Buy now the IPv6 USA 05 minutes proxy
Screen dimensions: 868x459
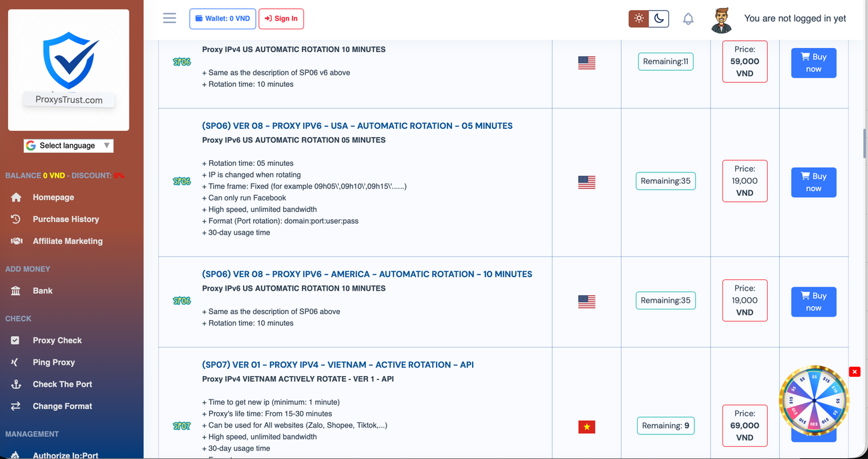point(814,182)
